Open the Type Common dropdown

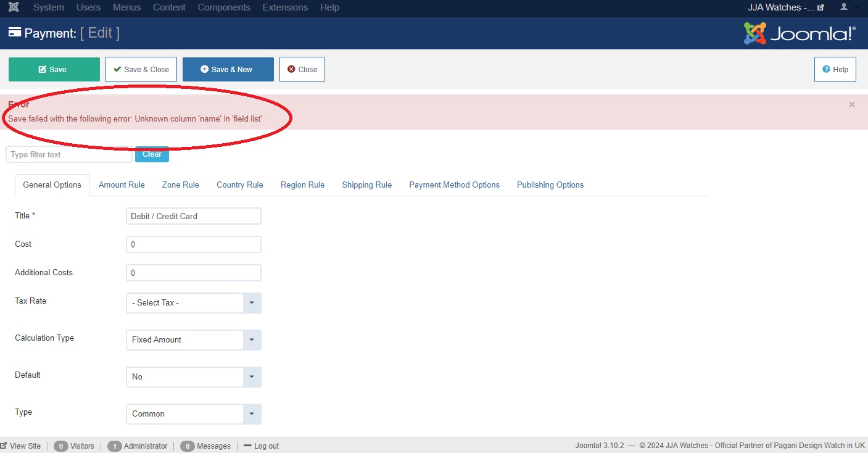coord(193,414)
